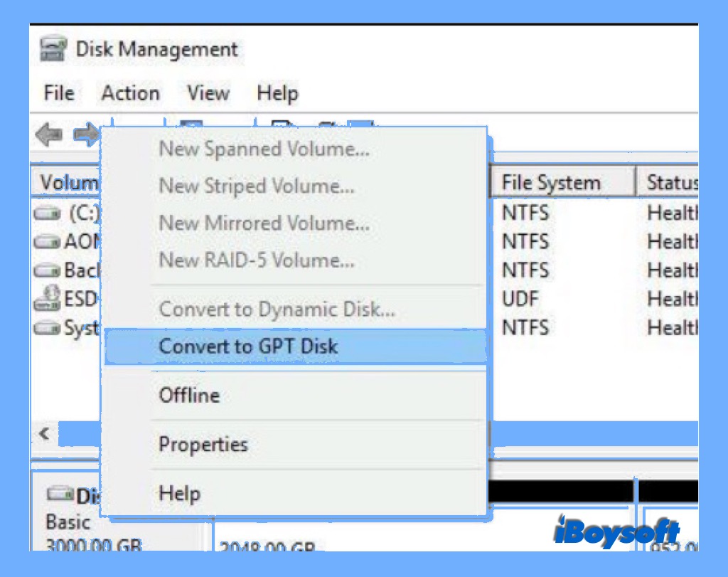
Task: Select the Syst volume drive icon
Action: (48, 329)
